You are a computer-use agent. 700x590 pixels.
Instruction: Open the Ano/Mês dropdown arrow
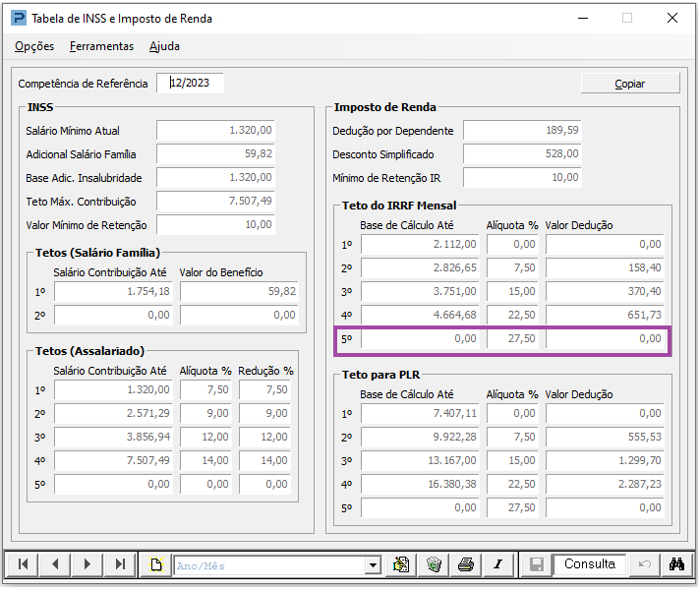point(373,565)
